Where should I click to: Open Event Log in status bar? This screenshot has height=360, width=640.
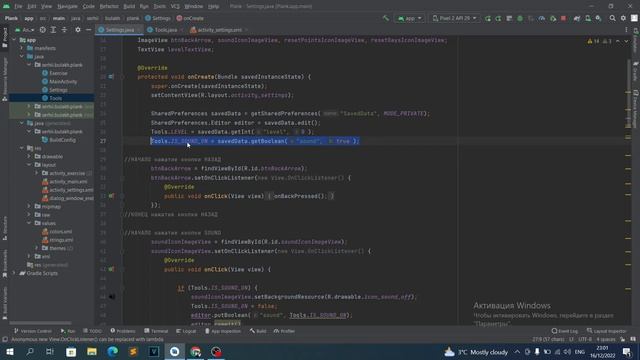[565, 331]
